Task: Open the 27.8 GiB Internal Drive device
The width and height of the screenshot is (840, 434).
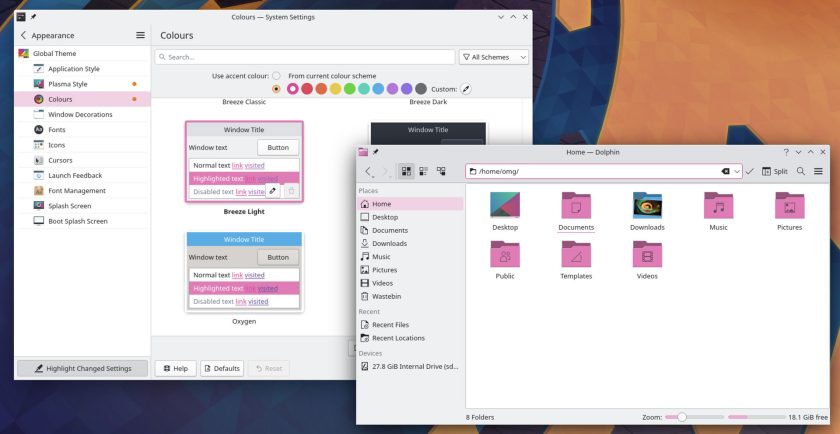Action: point(410,366)
